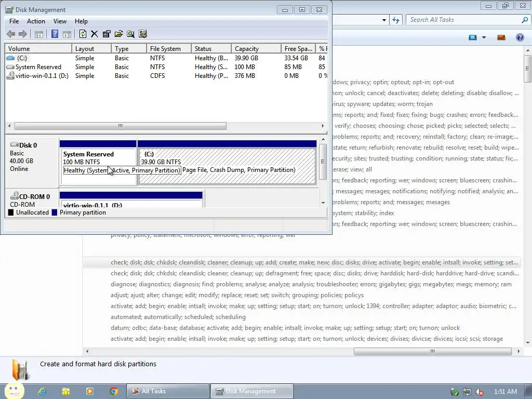The image size is (532, 399).
Task: Click the disk pane scroll up arrow
Action: point(323,139)
